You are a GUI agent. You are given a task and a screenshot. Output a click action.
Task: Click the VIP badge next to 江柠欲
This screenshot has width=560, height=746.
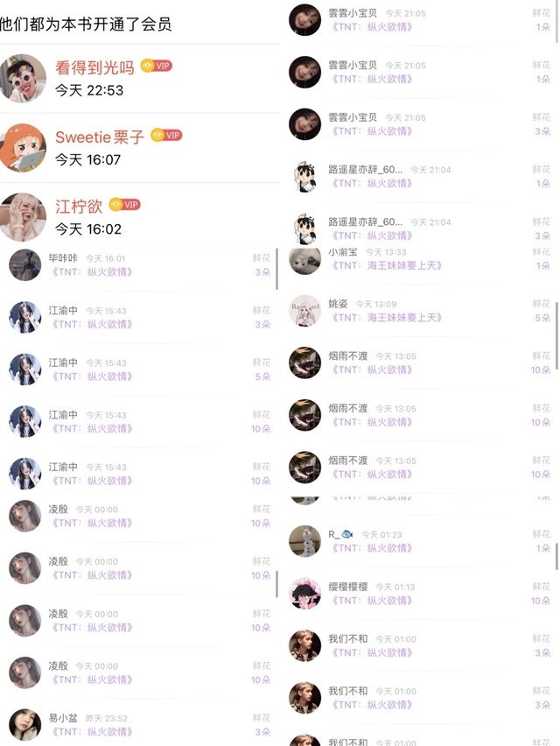point(125,205)
